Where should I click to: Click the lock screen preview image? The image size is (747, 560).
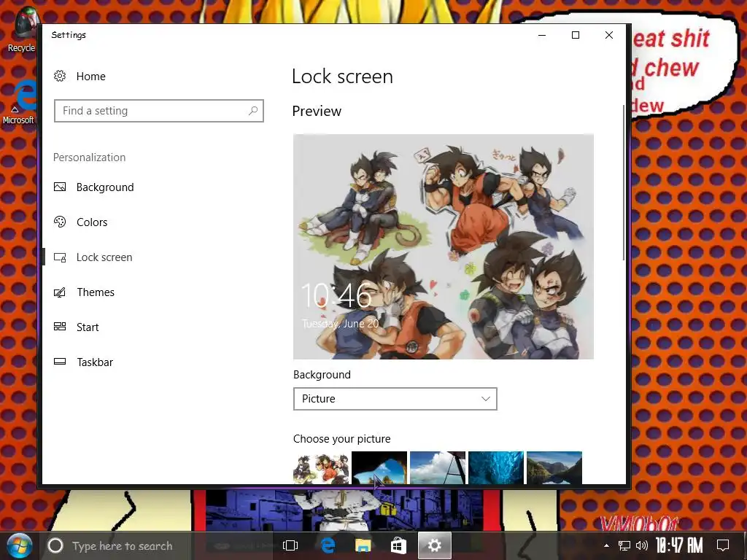pos(443,246)
